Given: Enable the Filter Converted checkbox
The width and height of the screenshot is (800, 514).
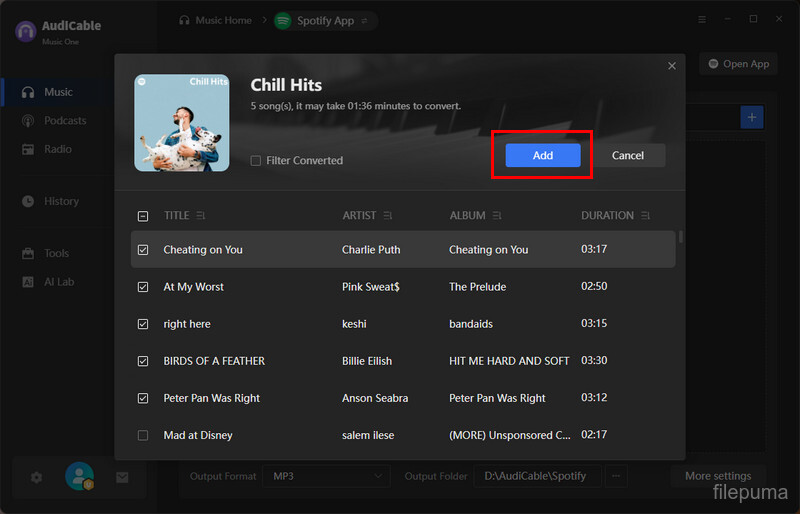Looking at the screenshot, I should [256, 161].
